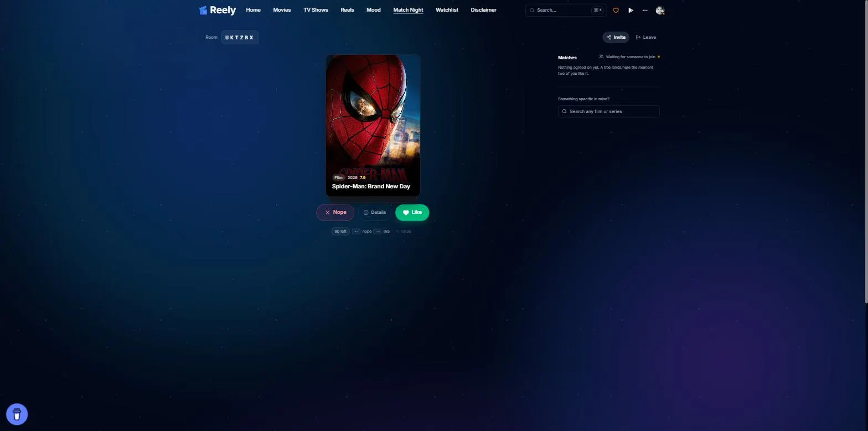
Task: Search any film or series field
Action: click(608, 111)
